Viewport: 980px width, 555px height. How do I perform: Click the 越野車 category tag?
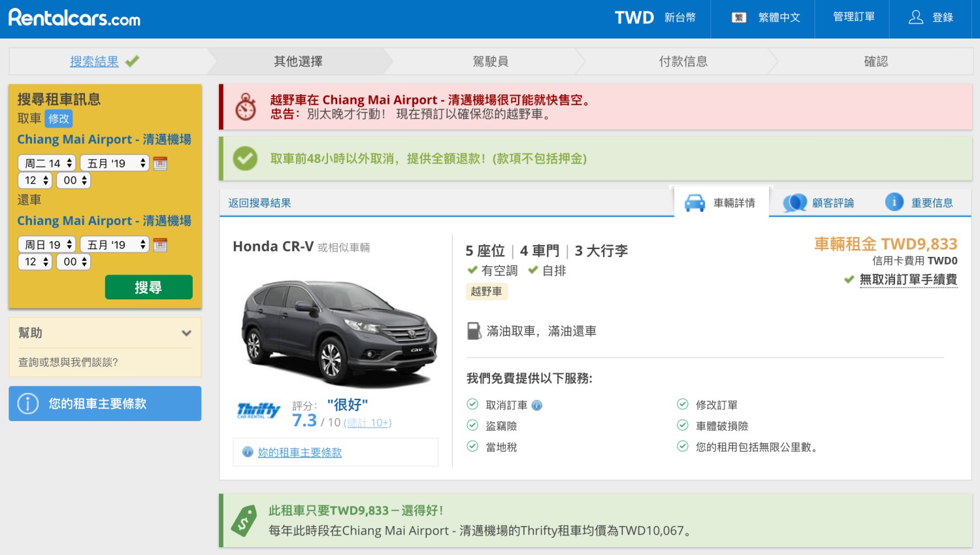pyautogui.click(x=487, y=292)
